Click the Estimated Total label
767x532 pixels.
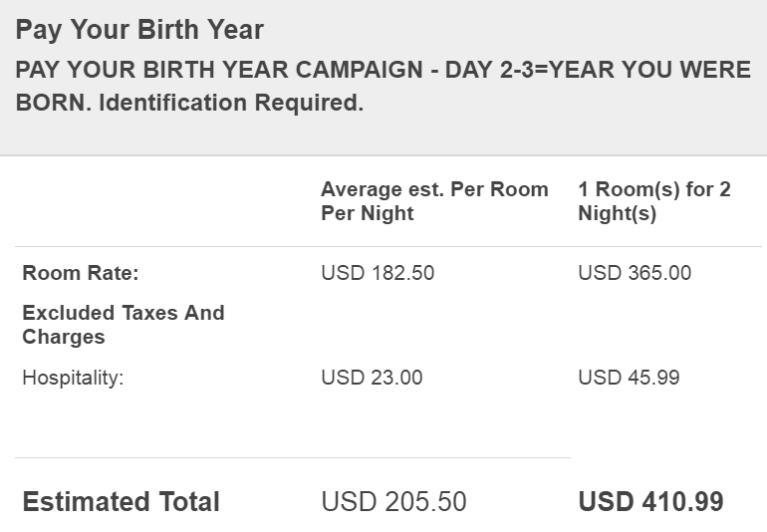(x=121, y=502)
